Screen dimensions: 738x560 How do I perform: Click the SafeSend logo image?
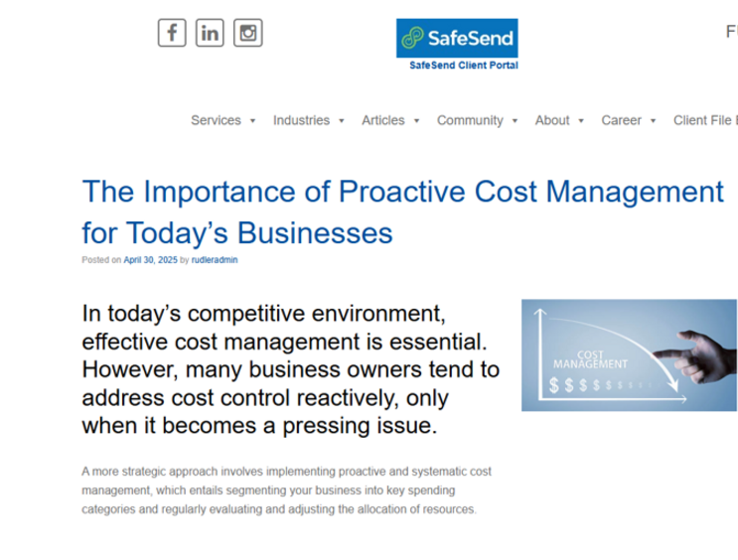(x=457, y=39)
